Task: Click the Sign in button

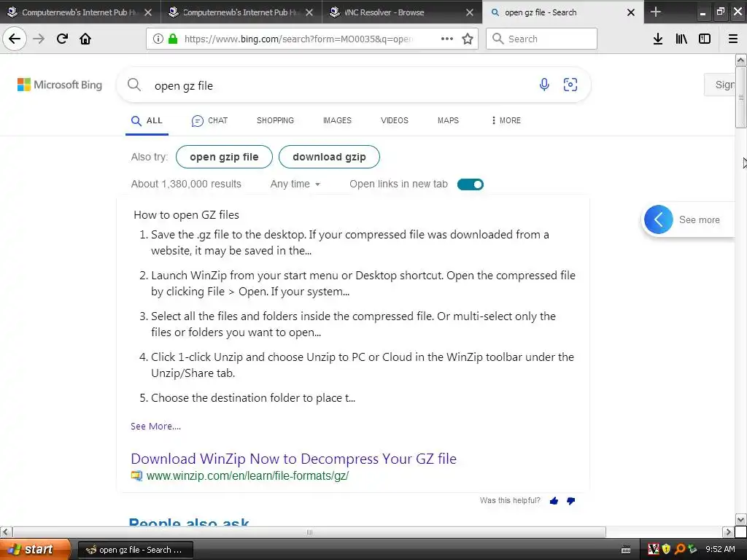Action: click(x=720, y=85)
